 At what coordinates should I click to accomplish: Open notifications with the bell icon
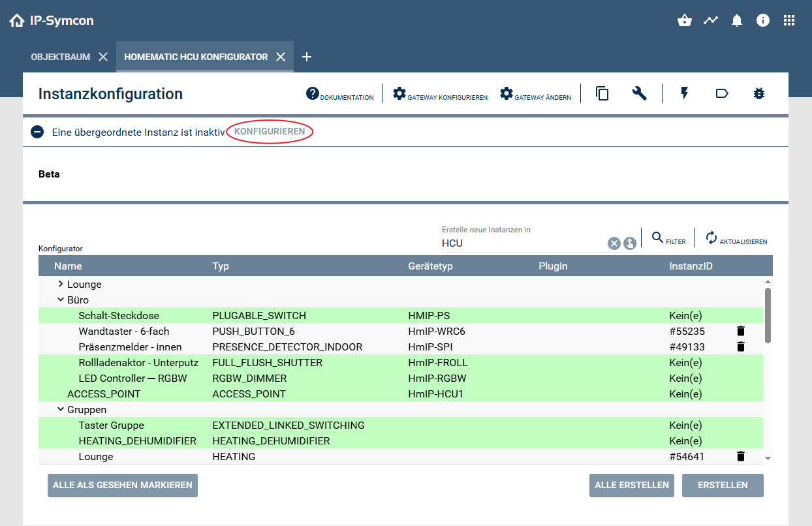(737, 20)
